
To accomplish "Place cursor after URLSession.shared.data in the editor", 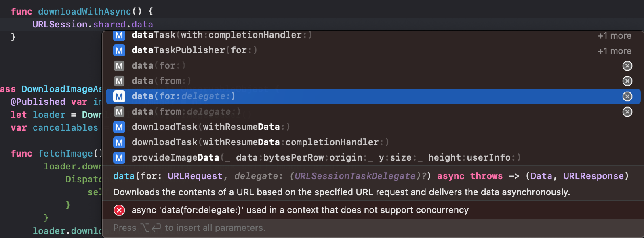I will (x=154, y=25).
